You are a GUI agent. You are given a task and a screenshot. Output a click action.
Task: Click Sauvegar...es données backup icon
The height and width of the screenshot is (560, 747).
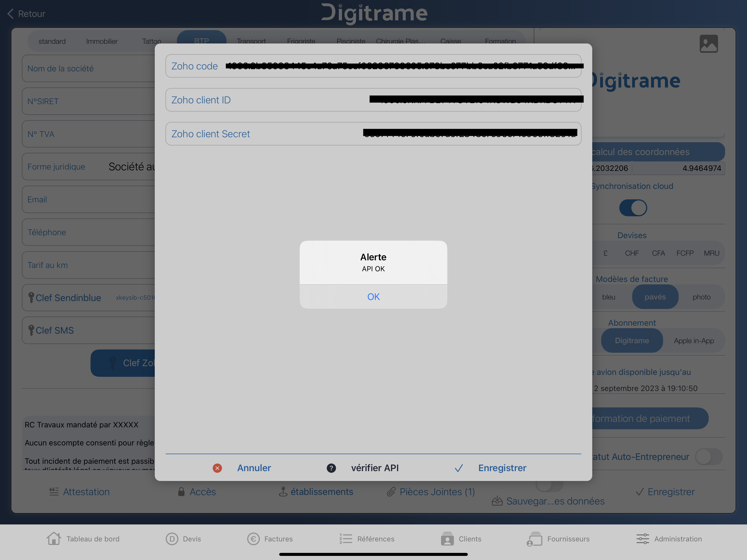tap(497, 501)
